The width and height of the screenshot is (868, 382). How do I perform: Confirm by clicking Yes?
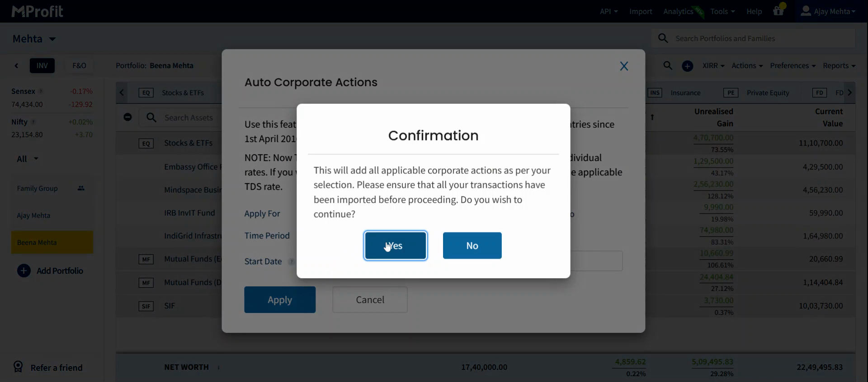[396, 246]
